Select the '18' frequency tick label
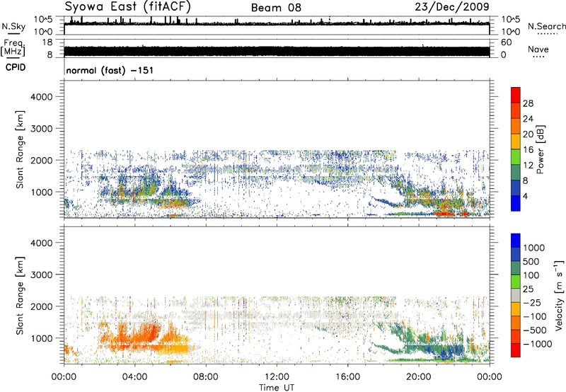This screenshot has width=566, height=392. [x=47, y=42]
